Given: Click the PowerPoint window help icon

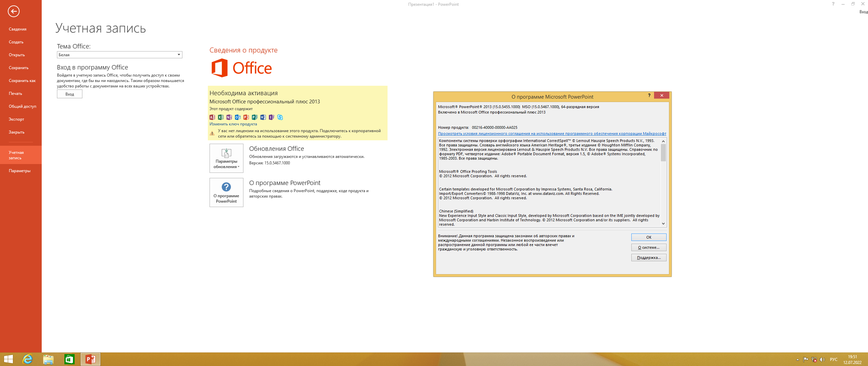Looking at the screenshot, I should tap(833, 4).
